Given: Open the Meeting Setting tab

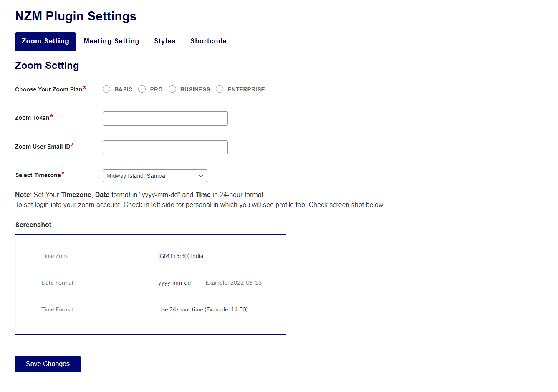Looking at the screenshot, I should pyautogui.click(x=111, y=41).
